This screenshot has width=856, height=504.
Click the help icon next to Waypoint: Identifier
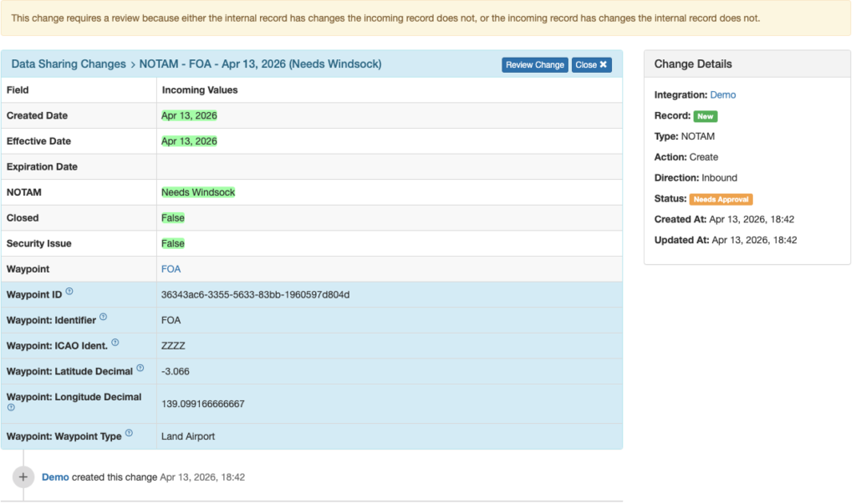pyautogui.click(x=103, y=317)
